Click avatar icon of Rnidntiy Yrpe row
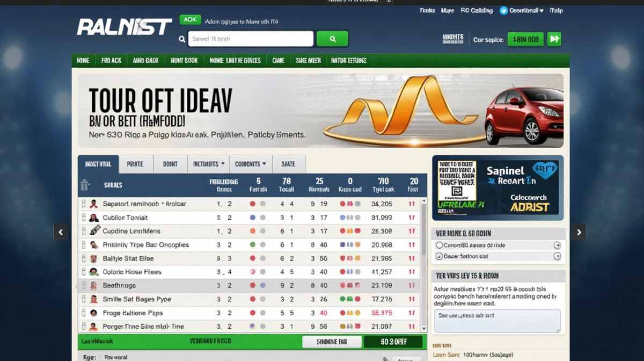 pyautogui.click(x=93, y=244)
